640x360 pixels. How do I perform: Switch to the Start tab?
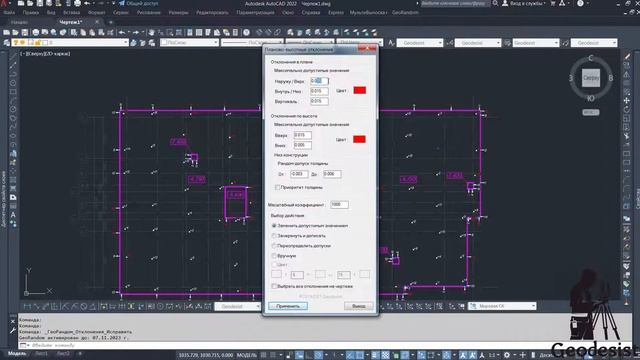pos(20,22)
